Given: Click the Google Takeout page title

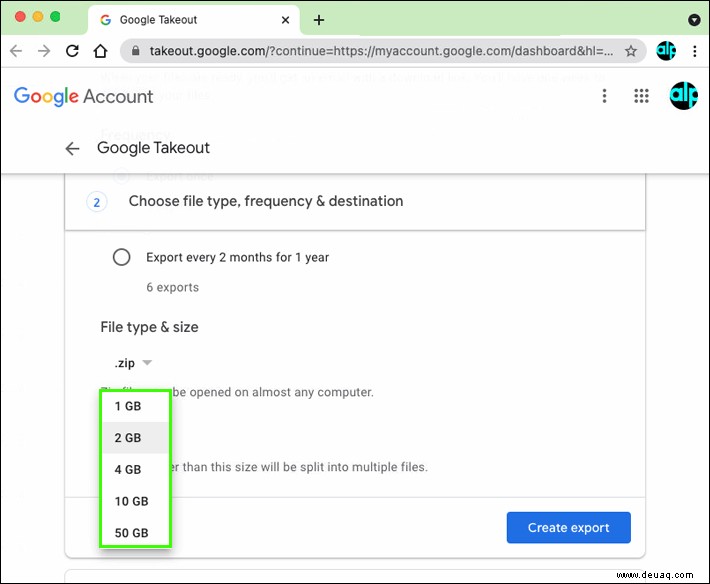Looking at the screenshot, I should click(x=153, y=148).
